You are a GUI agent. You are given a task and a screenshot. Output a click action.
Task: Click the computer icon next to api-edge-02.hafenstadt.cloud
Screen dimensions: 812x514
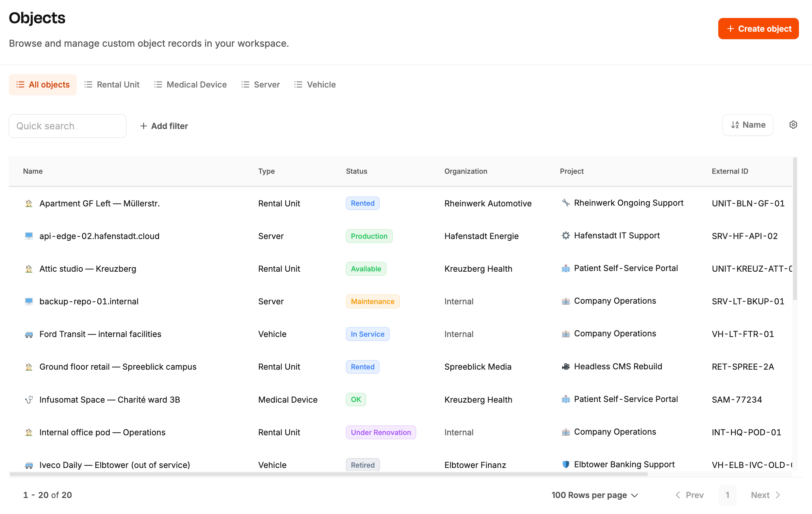pyautogui.click(x=29, y=235)
